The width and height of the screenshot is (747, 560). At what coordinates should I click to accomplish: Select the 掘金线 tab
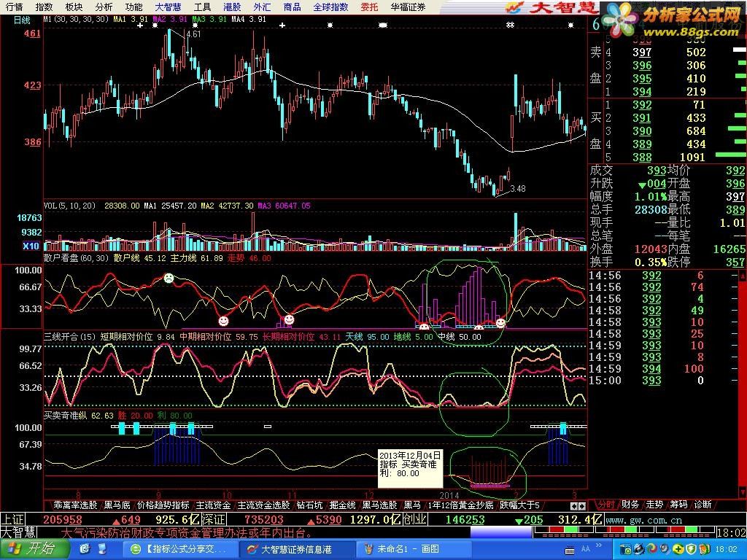click(x=343, y=505)
